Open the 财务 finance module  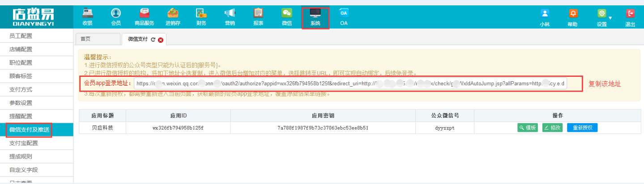point(201,17)
